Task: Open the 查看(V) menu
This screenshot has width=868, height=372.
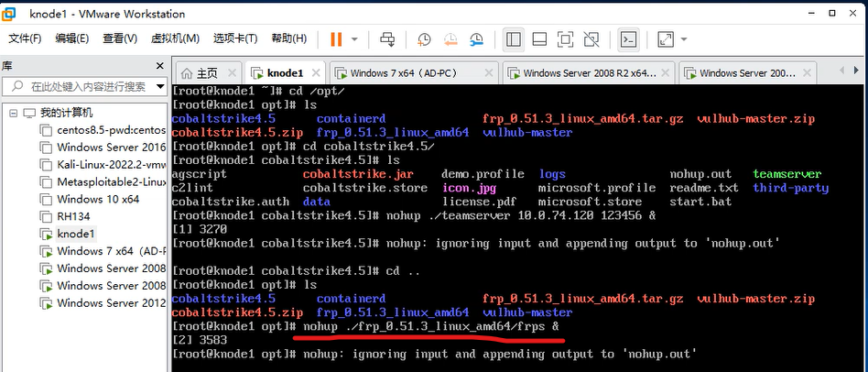Action: [120, 38]
